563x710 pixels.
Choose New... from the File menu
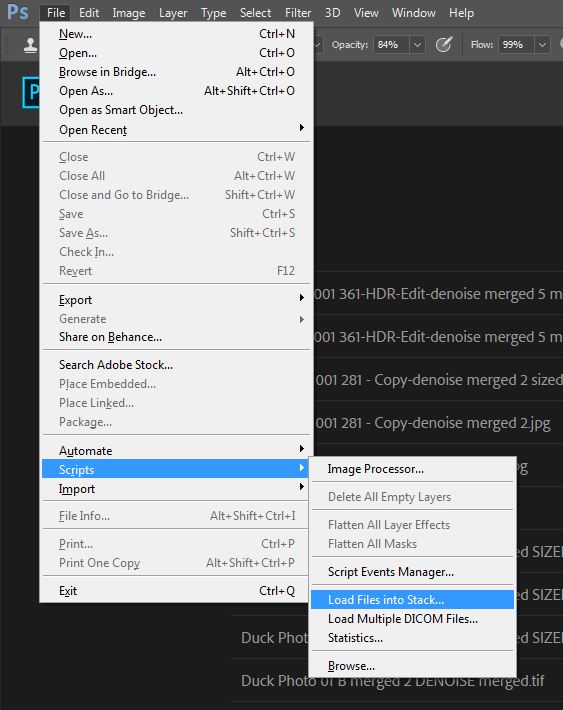coord(177,34)
